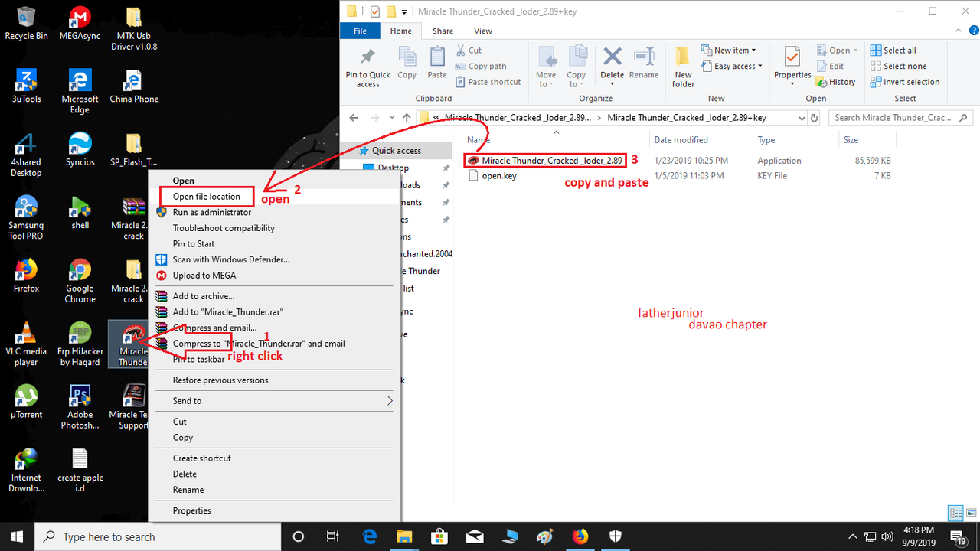980x551 pixels.
Task: Choose Upload to MEGA in the context menu
Action: (x=204, y=275)
